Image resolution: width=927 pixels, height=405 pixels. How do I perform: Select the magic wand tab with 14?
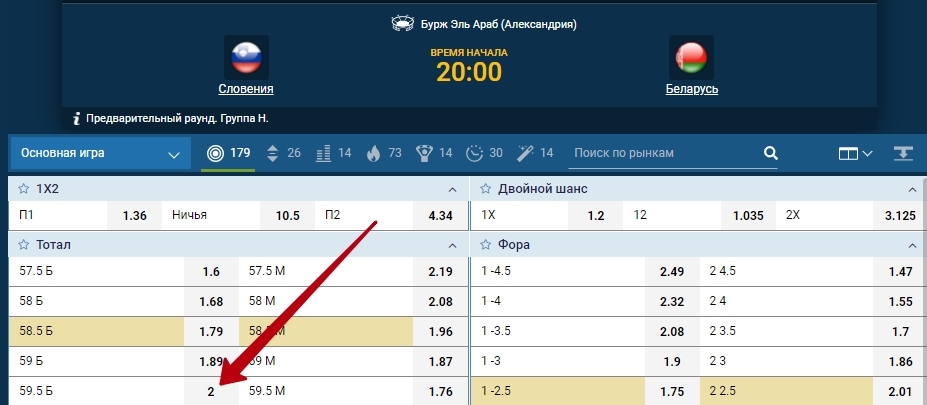click(x=535, y=153)
